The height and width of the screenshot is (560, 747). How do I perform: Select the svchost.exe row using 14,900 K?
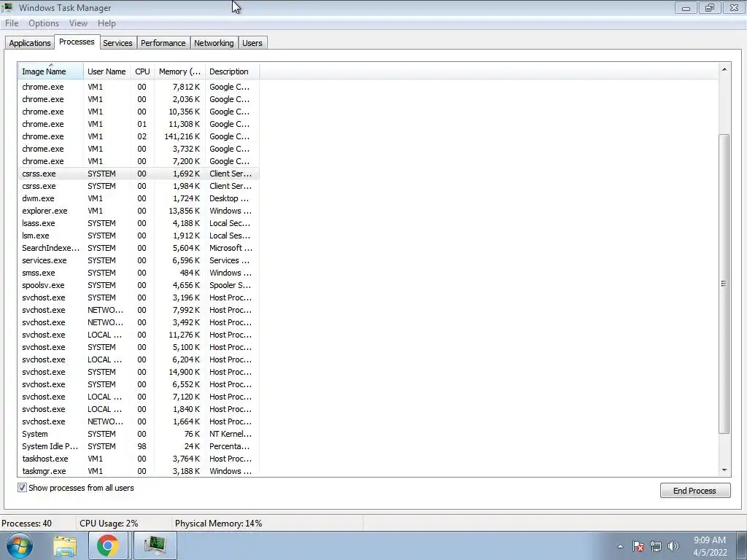139,372
